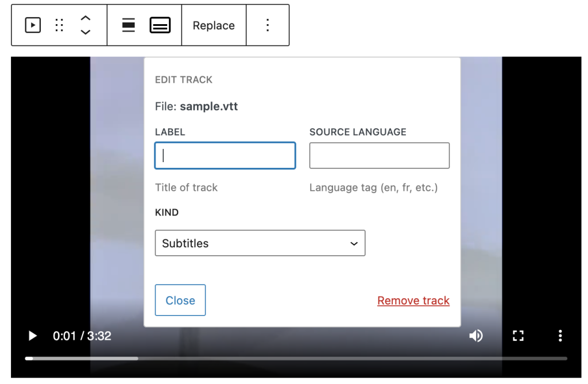This screenshot has height=384, width=588.
Task: Click the Title of track hint text
Action: pos(186,187)
